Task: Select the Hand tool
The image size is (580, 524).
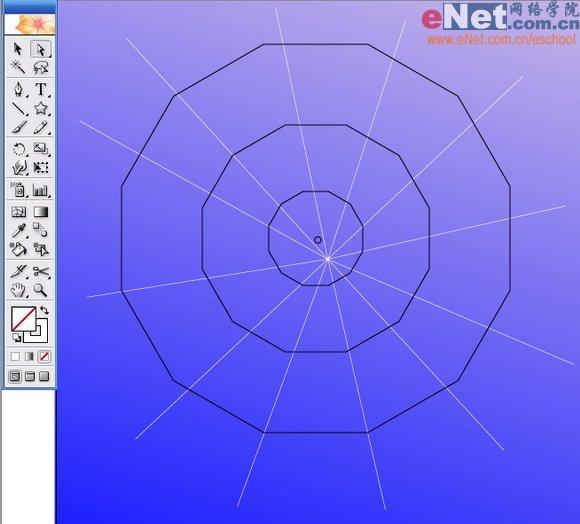Action: click(x=18, y=290)
